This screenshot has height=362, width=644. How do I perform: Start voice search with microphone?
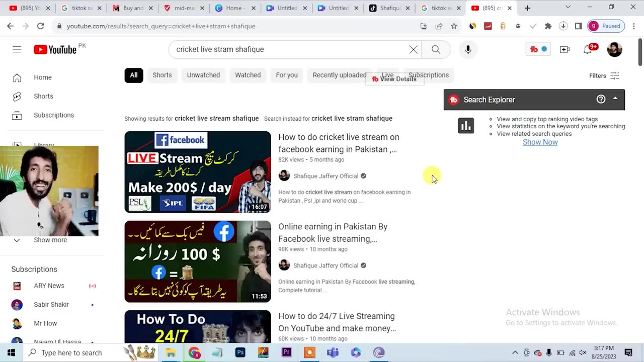pyautogui.click(x=468, y=49)
